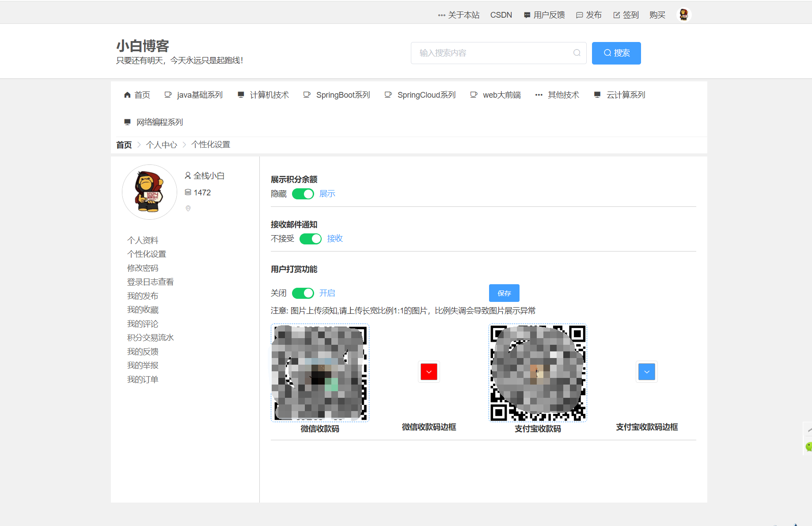
Task: Click the search magnifier inside the search box
Action: click(577, 53)
